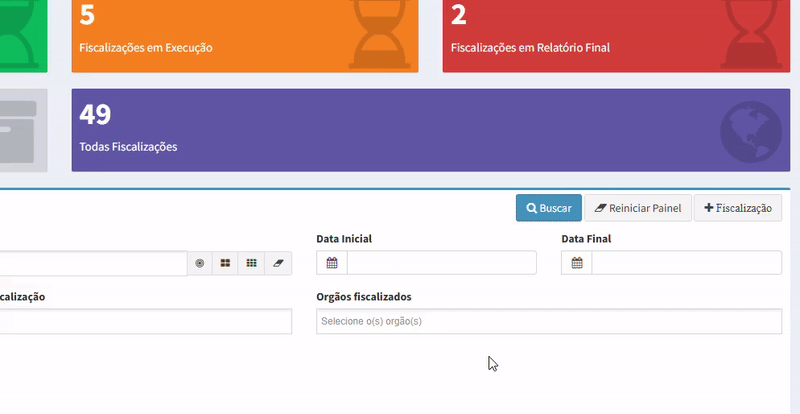Click the Data Inicial label
This screenshot has width=800, height=414.
tap(344, 238)
